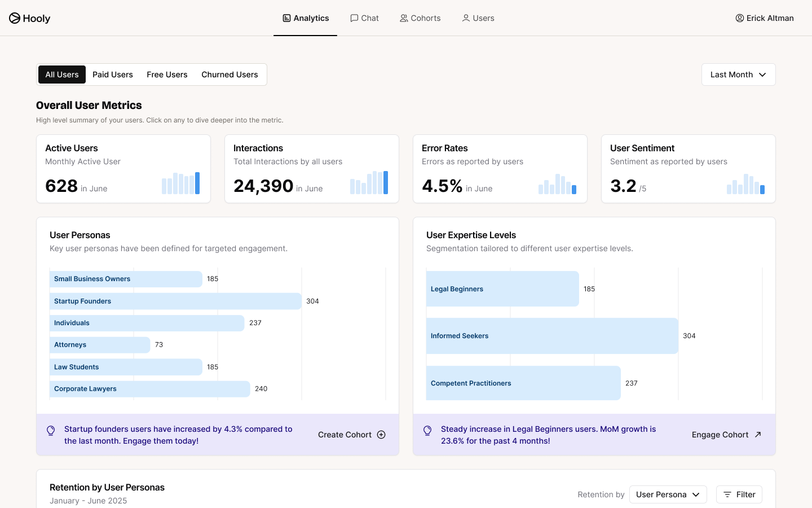Click the Competent Practitioners expertise bar
This screenshot has height=508, width=812.
point(523,383)
